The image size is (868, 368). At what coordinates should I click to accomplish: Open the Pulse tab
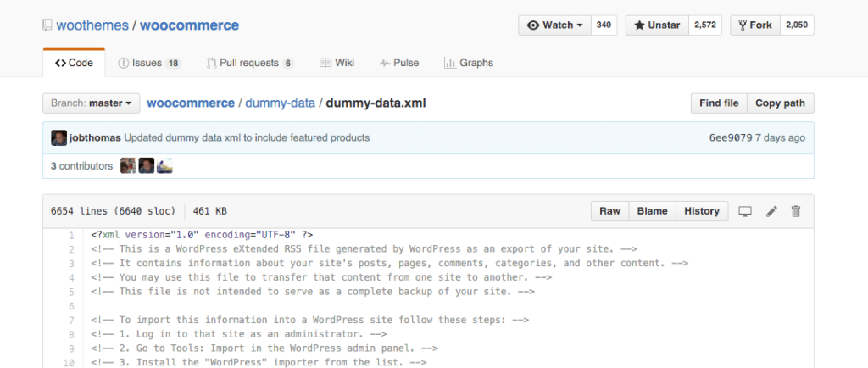[x=399, y=63]
